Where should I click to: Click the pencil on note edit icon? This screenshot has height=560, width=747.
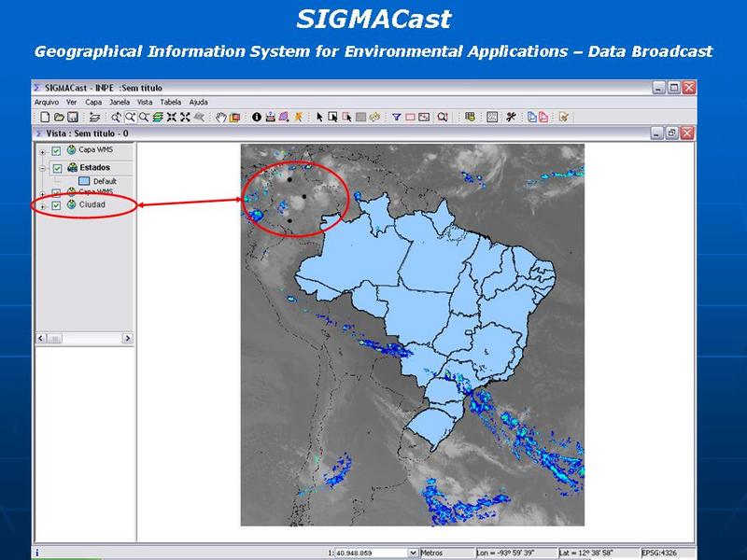pyautogui.click(x=564, y=118)
